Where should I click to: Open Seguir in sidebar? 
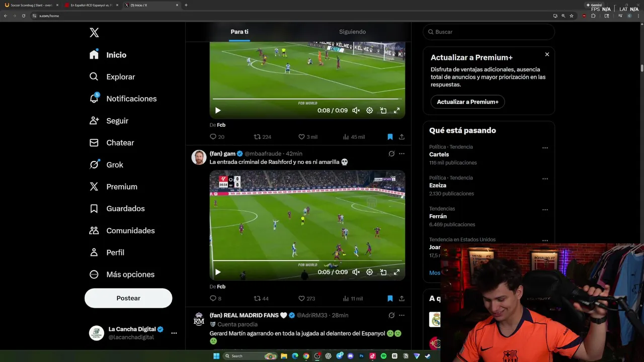coord(109,121)
